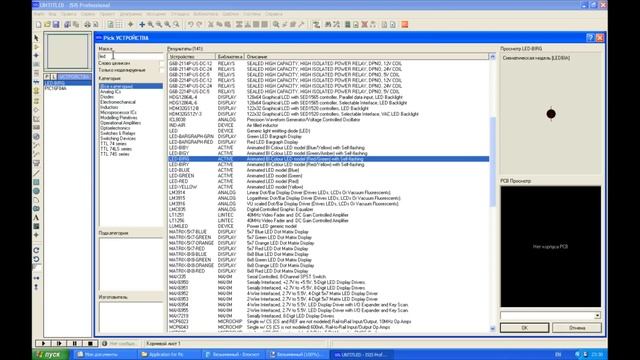Select the 2D line drawing tool
Viewport: 640px width, 360px height.
36,173
